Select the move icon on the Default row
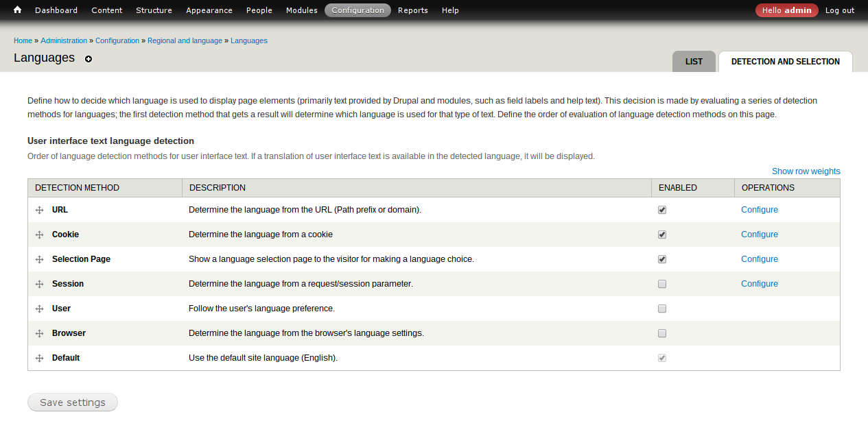This screenshot has height=445, width=868. [39, 358]
